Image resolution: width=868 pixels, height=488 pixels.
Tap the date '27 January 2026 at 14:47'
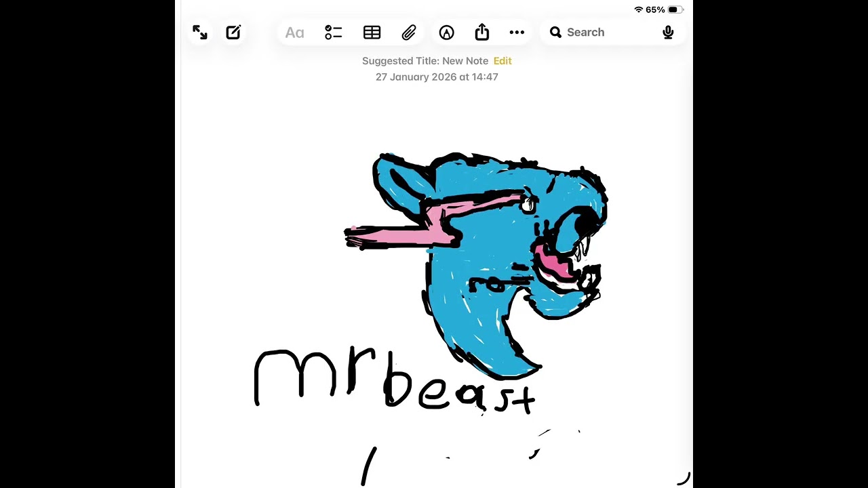pyautogui.click(x=437, y=77)
